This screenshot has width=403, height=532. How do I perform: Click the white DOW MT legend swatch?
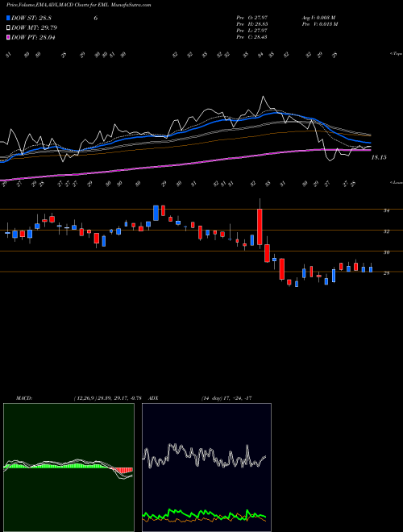coord(8,27)
